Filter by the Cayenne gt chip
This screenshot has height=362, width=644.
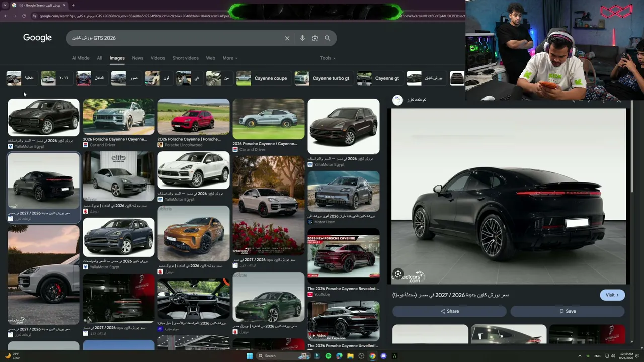coord(379,78)
